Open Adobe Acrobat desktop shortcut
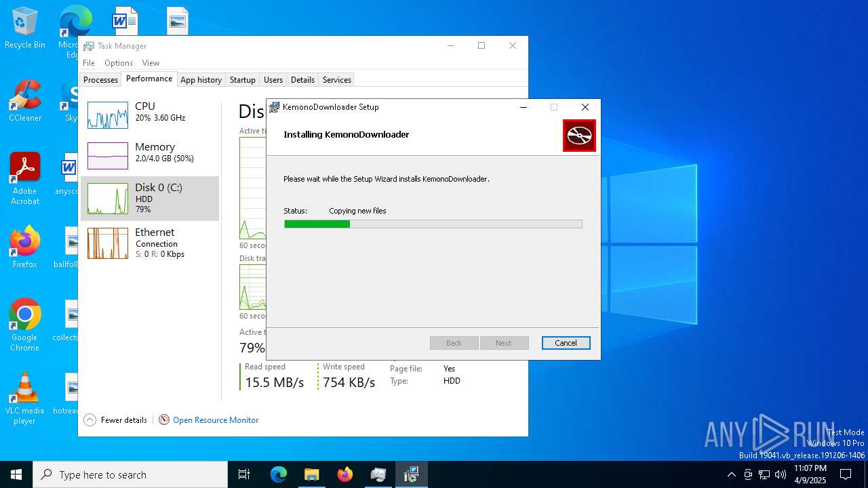The image size is (868, 488). point(24,179)
